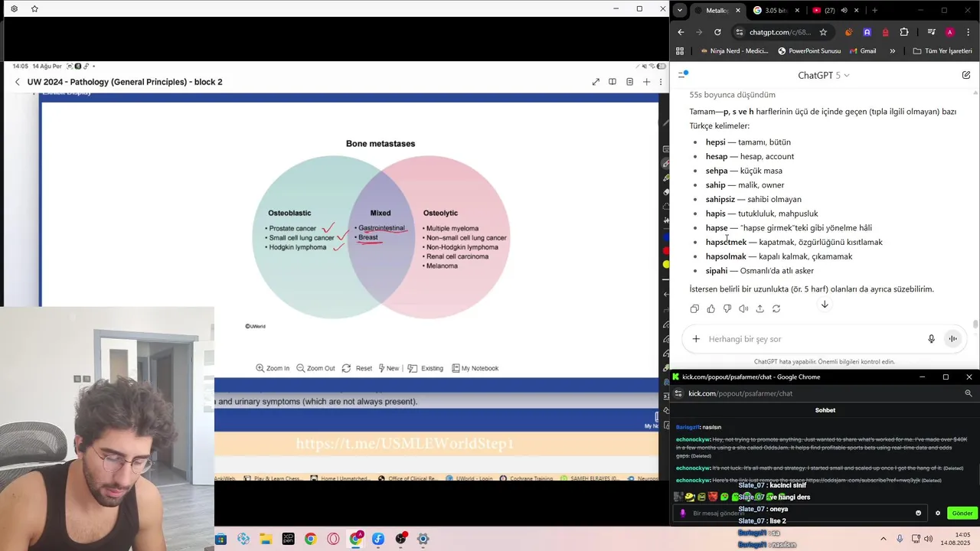This screenshot has width=980, height=551.
Task: Open 'Tüm Yer İşaretleri' bookmarks folder
Action: pyautogui.click(x=942, y=51)
